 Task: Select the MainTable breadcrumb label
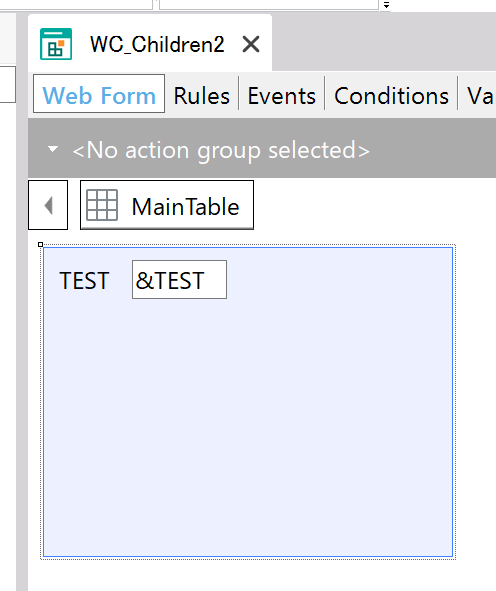click(185, 207)
